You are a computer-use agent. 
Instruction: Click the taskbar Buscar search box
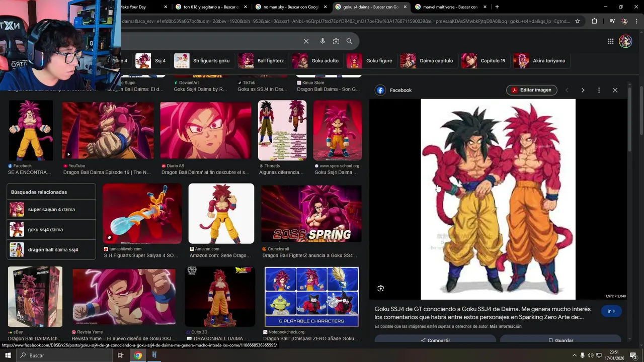(64, 355)
